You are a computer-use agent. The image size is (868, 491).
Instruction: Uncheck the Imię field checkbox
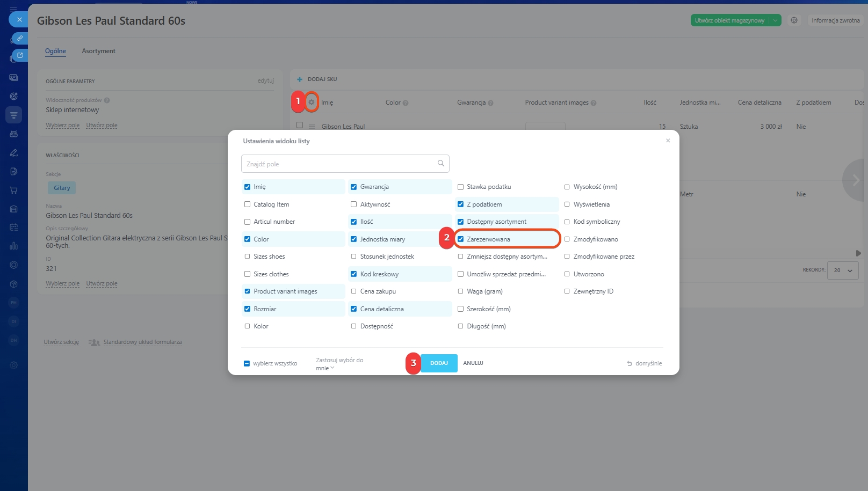(x=247, y=187)
